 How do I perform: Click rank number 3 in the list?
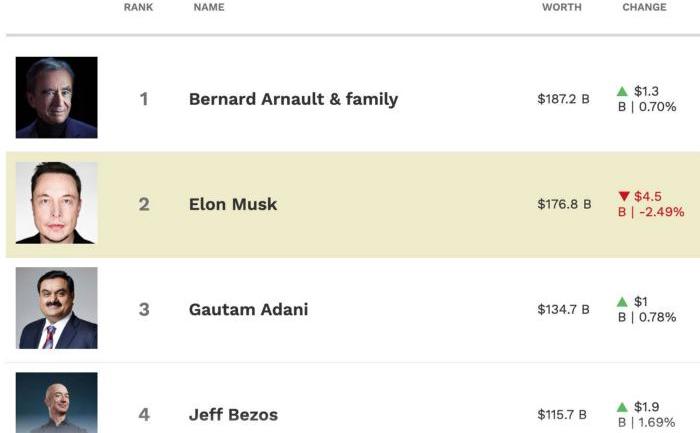coord(144,309)
